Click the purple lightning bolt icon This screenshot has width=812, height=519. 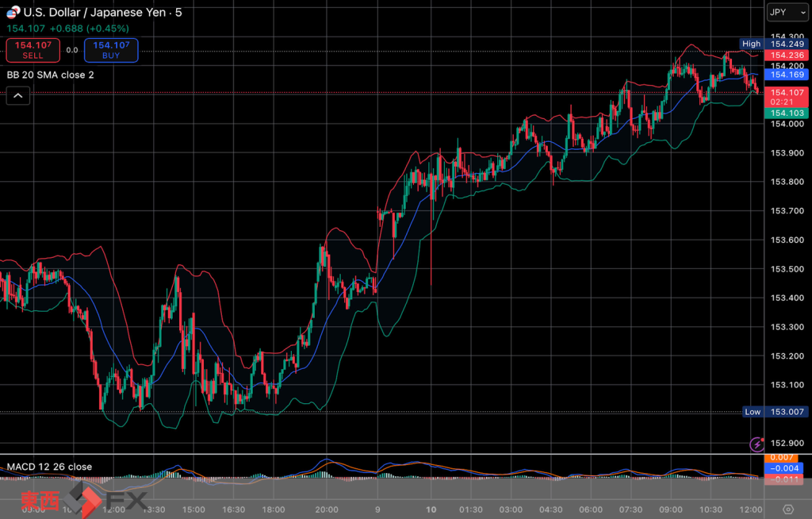point(757,444)
